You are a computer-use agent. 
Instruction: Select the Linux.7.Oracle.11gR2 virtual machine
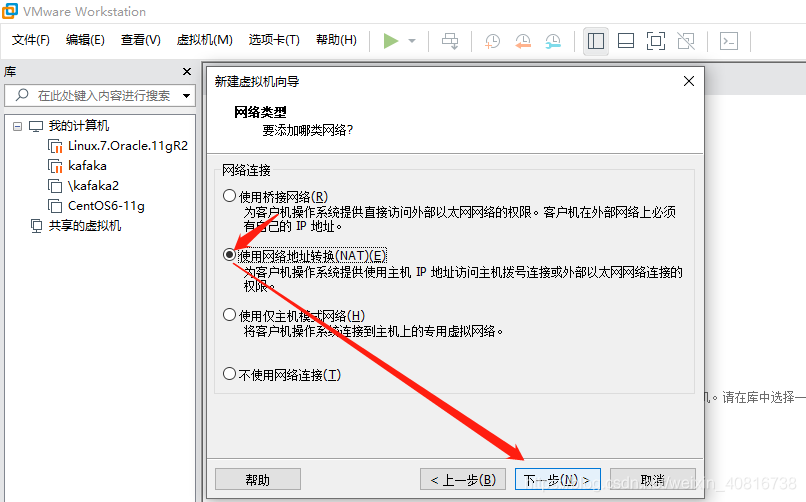(128, 146)
